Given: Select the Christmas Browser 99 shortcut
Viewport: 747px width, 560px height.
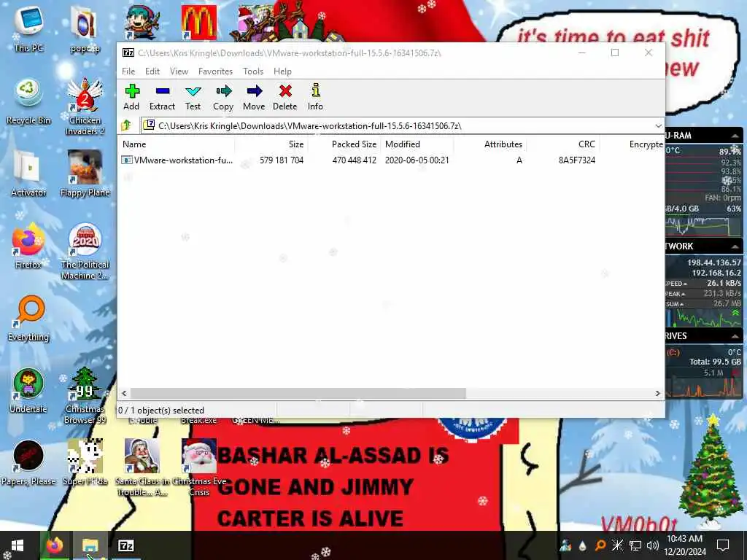Looking at the screenshot, I should tap(85, 395).
